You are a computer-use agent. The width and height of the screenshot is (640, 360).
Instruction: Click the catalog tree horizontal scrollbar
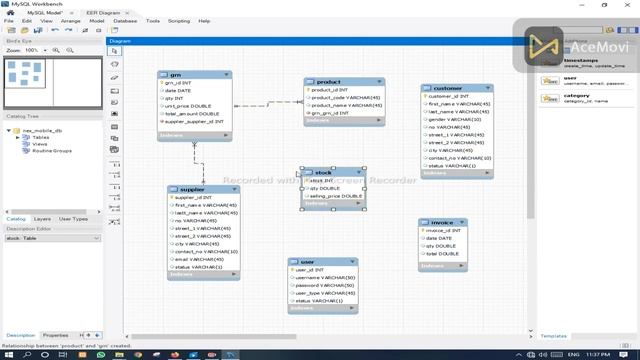[49, 212]
